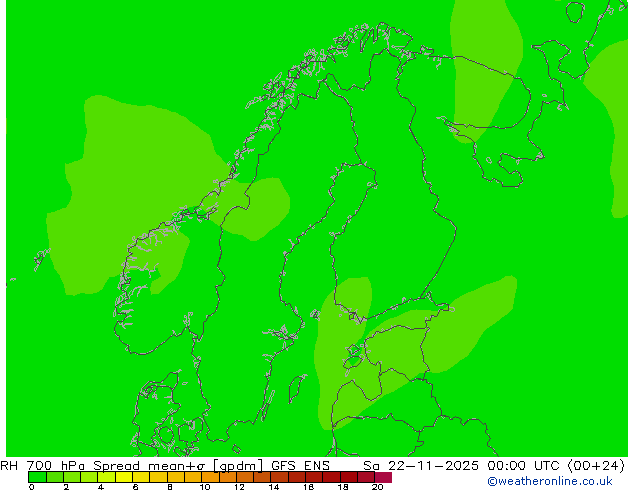The image size is (634, 490).
Task: Pick the yellow-green swatch right of value 4
Action: 106,477
